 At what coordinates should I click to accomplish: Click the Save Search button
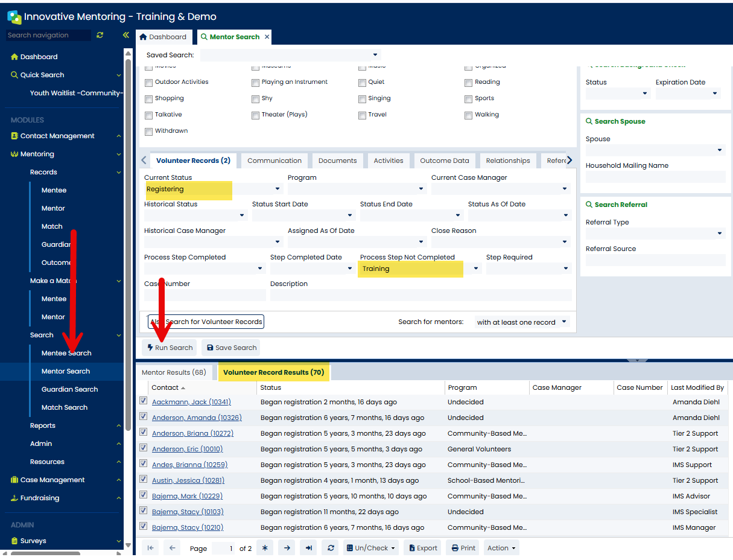pos(230,348)
